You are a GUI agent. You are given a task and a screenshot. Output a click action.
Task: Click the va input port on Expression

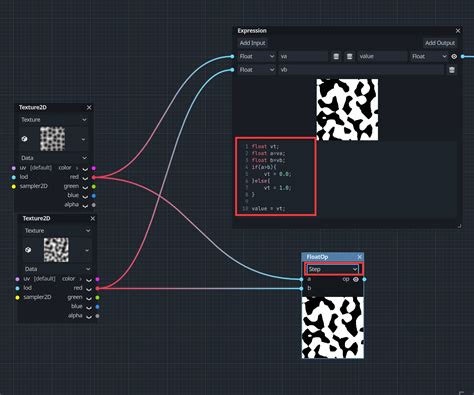click(x=232, y=57)
